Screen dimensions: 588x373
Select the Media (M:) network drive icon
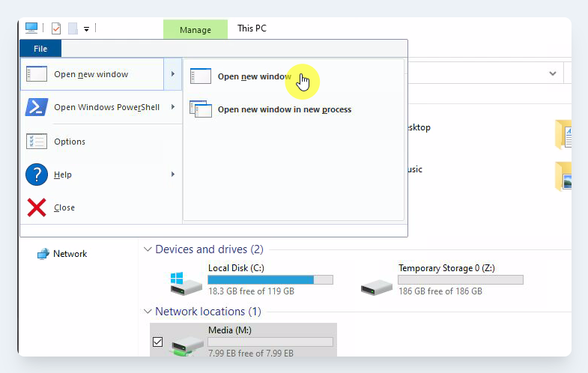[187, 345]
